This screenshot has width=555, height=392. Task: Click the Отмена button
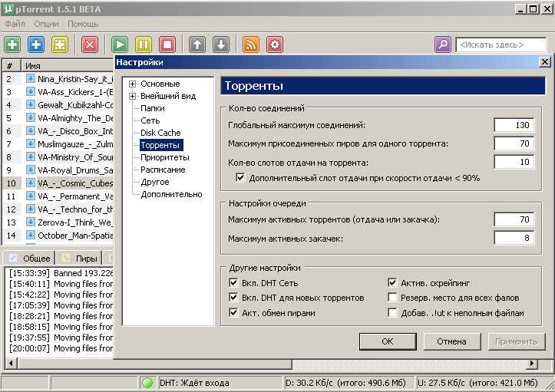(451, 341)
